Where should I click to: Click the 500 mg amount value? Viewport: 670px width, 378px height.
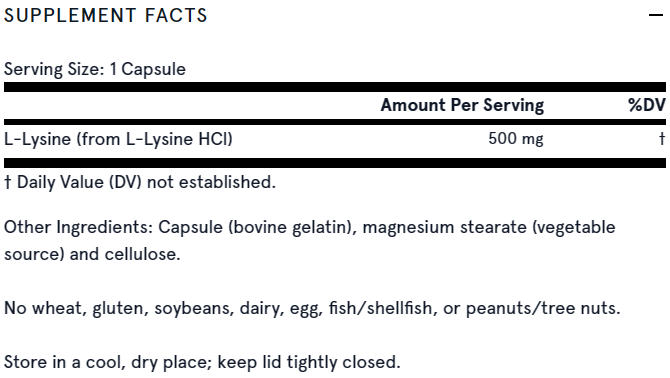[516, 139]
